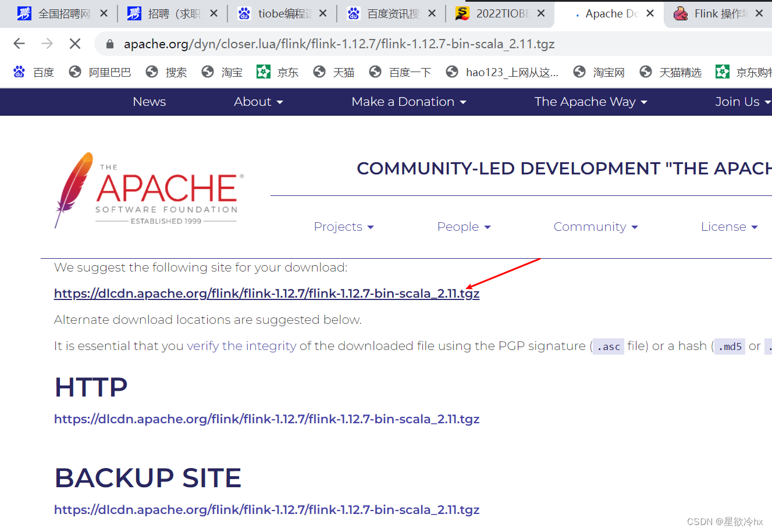Open the 百度 bookmark icon

click(x=19, y=72)
